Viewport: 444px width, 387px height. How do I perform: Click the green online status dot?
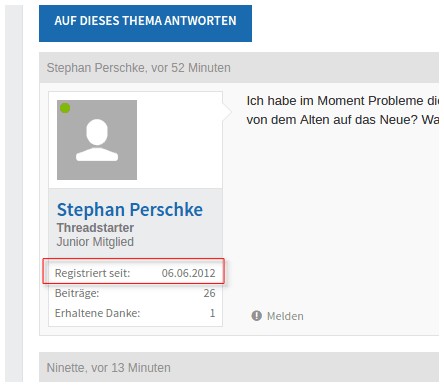coord(65,108)
